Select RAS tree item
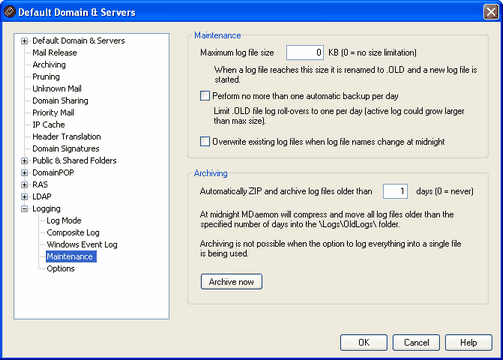Viewport: 503px width, 360px height. click(40, 185)
